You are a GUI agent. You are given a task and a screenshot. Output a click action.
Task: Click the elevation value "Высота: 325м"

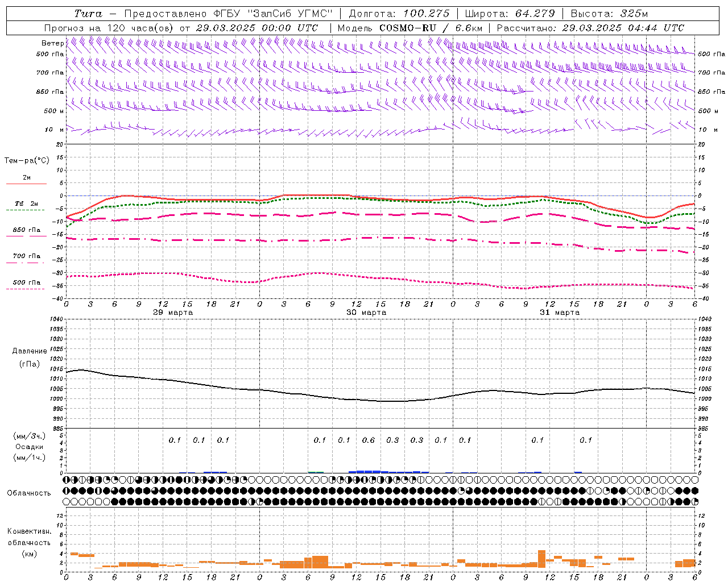609,14
